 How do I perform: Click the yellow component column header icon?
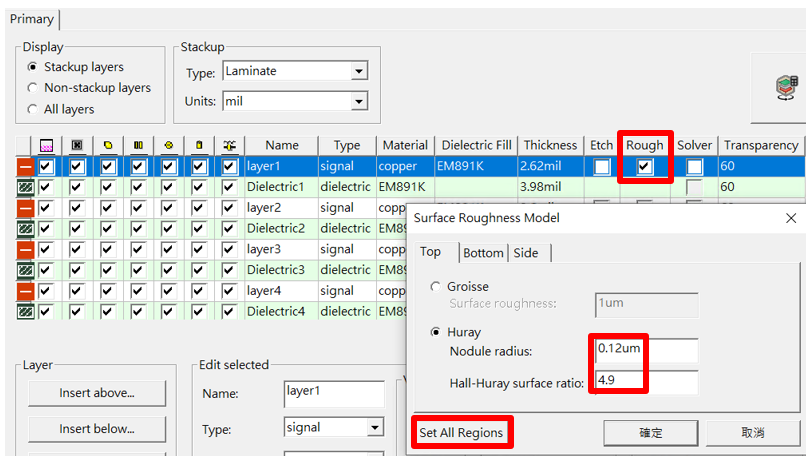(x=199, y=146)
